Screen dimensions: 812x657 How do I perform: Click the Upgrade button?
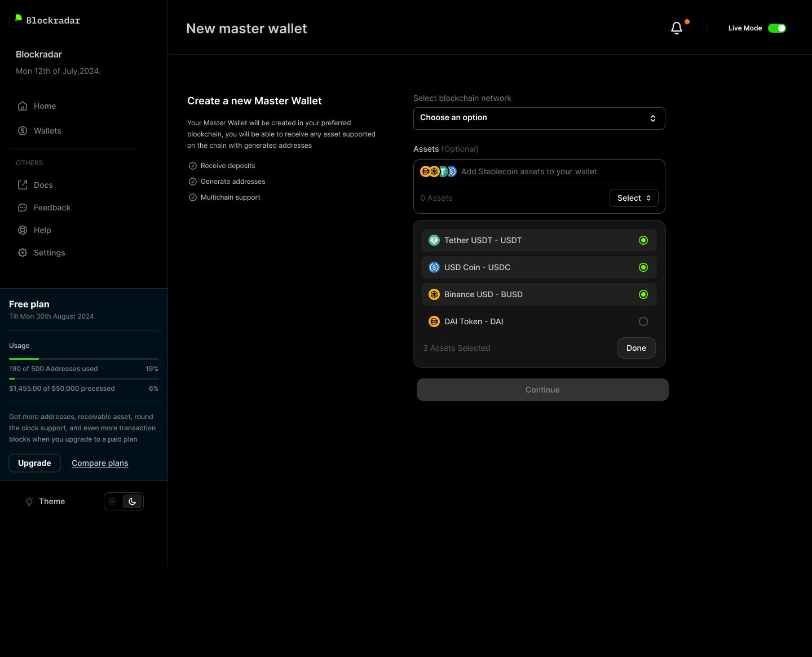point(34,463)
